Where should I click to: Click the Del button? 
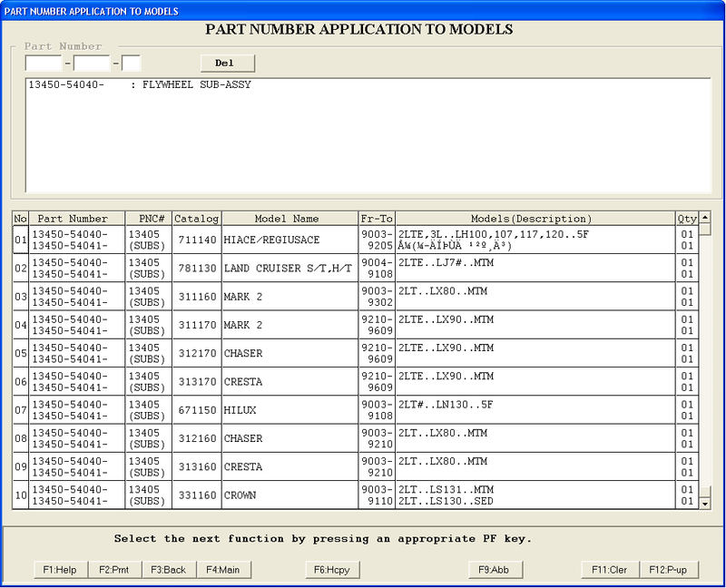228,64
